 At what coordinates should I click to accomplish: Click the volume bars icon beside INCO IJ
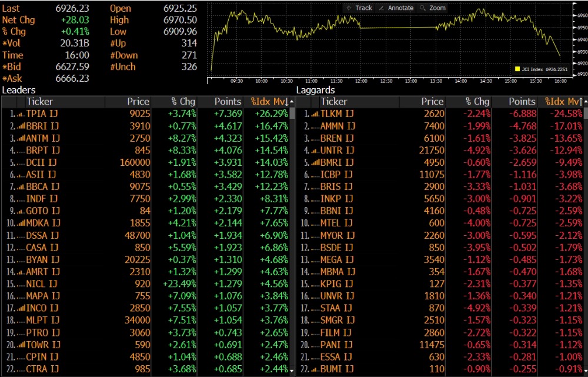click(21, 308)
